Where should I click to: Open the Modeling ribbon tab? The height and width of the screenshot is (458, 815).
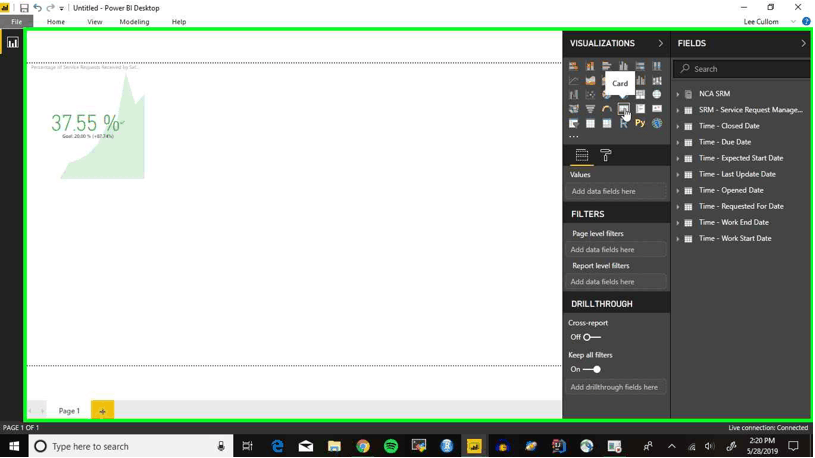(134, 22)
